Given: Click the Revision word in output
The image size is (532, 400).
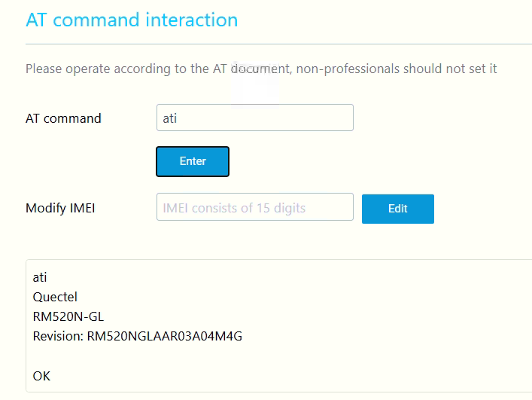Looking at the screenshot, I should 57,336.
